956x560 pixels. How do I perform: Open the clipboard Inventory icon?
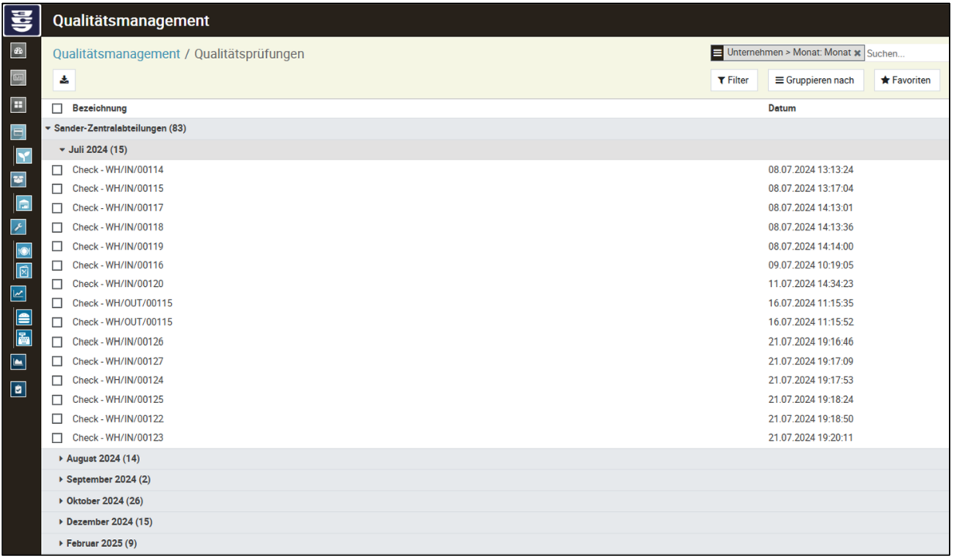point(18,388)
